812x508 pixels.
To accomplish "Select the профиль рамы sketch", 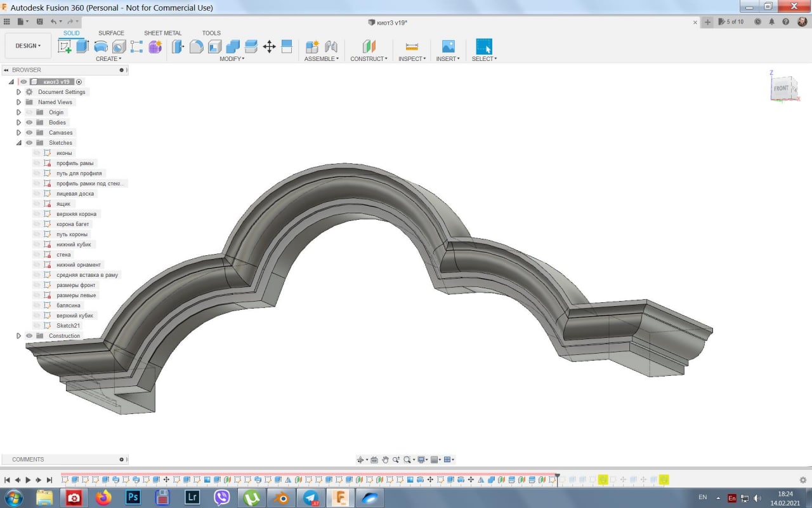I will coord(75,163).
